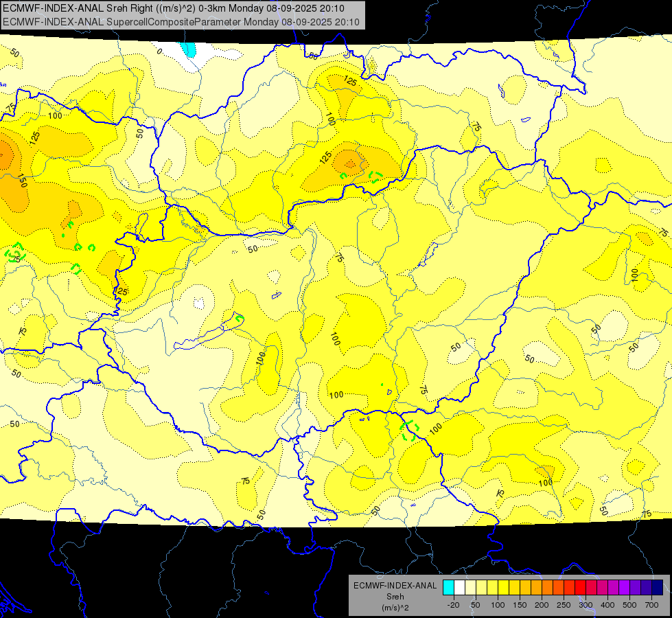Click the legend label Sreh
This screenshot has width=672, height=618.
tap(395, 597)
